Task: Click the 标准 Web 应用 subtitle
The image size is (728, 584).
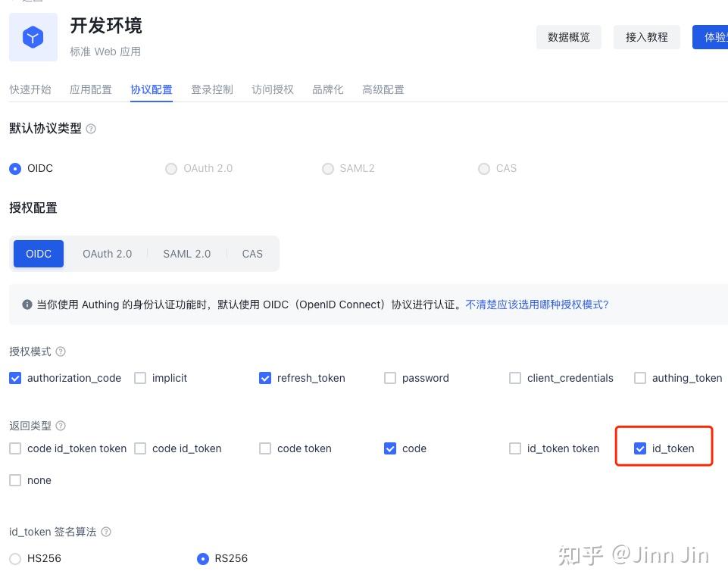Action: coord(105,52)
